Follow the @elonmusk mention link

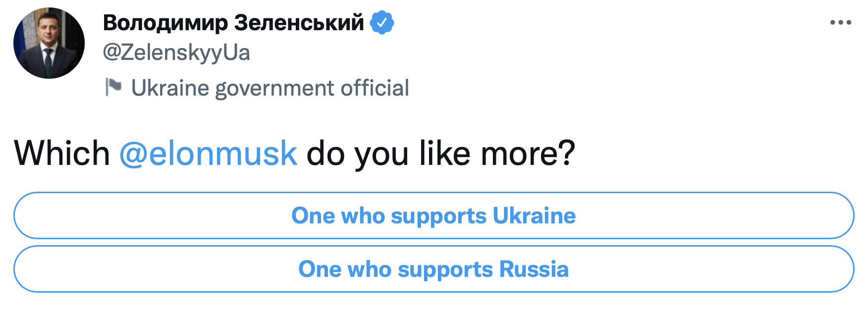pyautogui.click(x=208, y=153)
